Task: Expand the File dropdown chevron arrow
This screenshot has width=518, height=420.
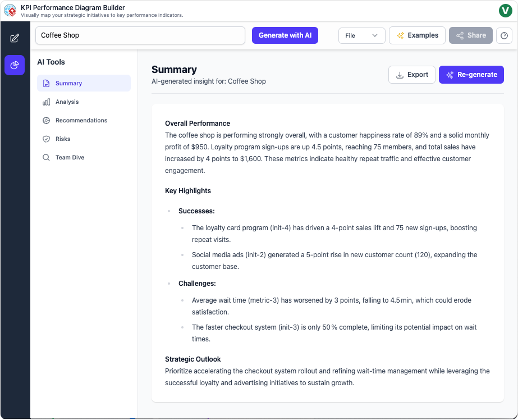Action: pos(375,35)
